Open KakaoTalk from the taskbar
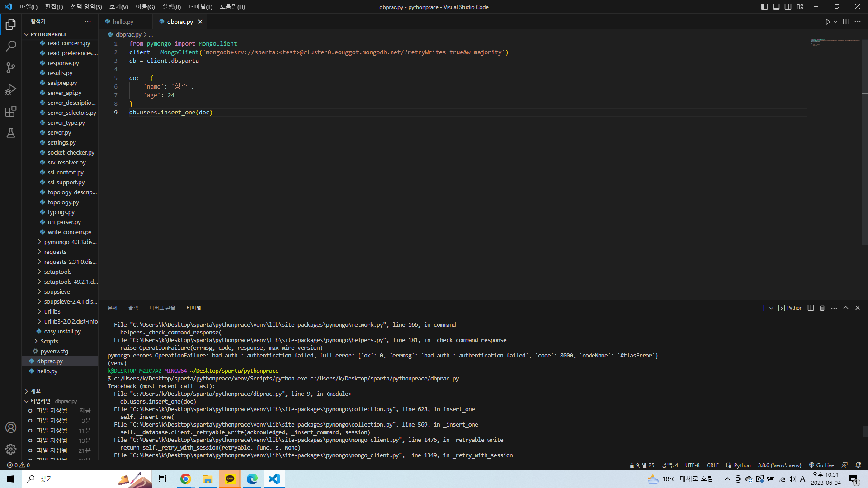This screenshot has width=868, height=488. pos(230,479)
